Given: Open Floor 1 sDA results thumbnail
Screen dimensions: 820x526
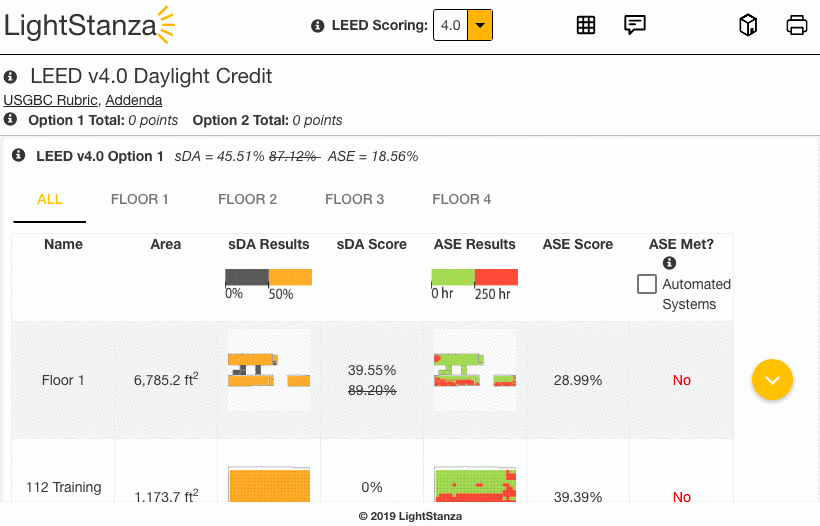Looking at the screenshot, I should [269, 370].
